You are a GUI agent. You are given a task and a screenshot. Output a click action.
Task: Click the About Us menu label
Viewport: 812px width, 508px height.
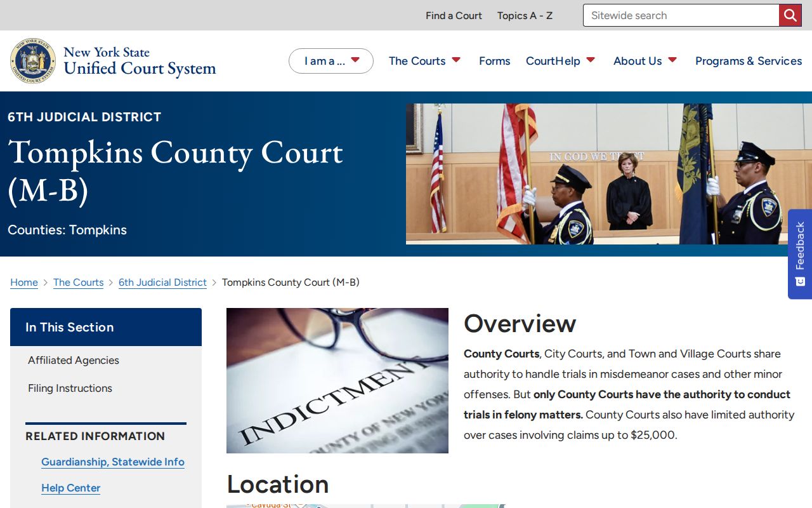(638, 61)
